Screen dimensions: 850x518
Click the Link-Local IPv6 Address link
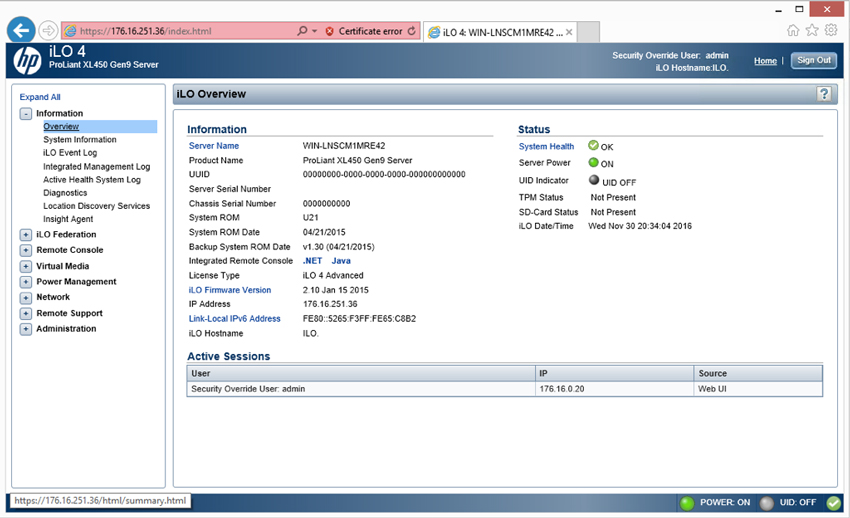click(x=234, y=319)
